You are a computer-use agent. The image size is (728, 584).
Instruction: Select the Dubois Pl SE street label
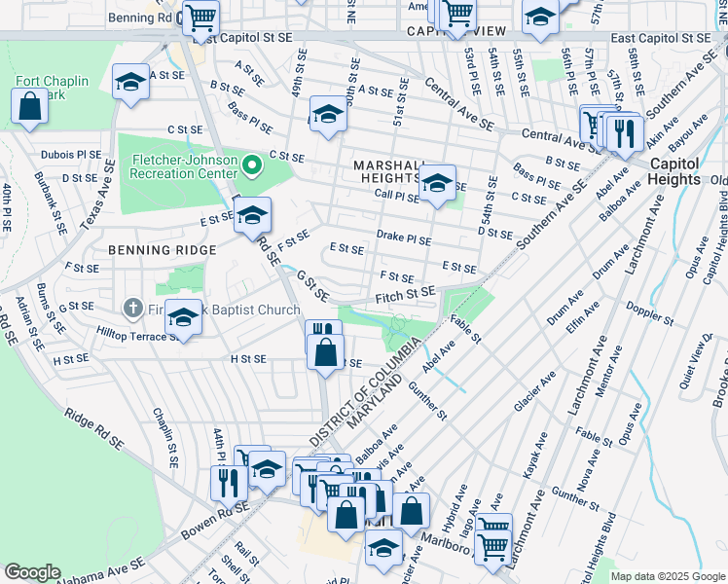pyautogui.click(x=71, y=155)
